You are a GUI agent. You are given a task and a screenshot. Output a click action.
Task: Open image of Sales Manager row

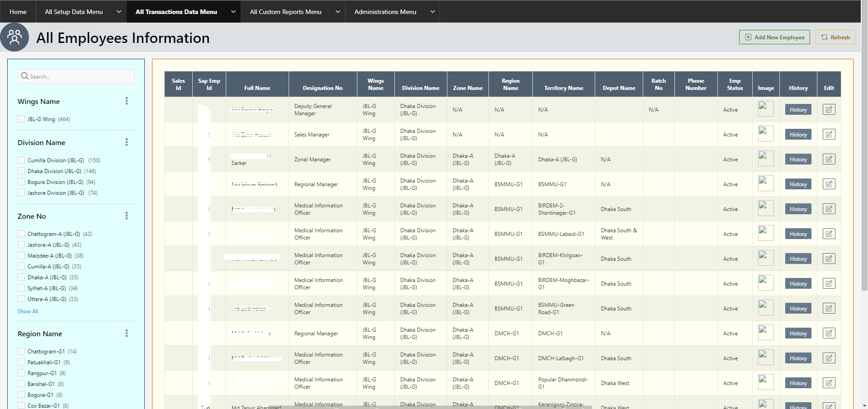(x=766, y=134)
